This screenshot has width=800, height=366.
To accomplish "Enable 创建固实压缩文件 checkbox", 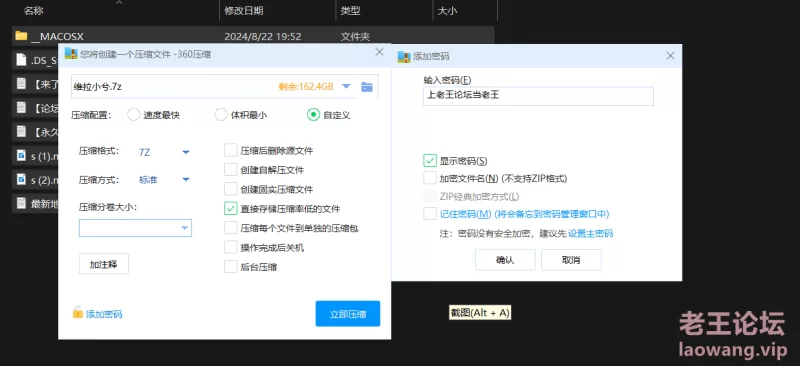I will [231, 189].
